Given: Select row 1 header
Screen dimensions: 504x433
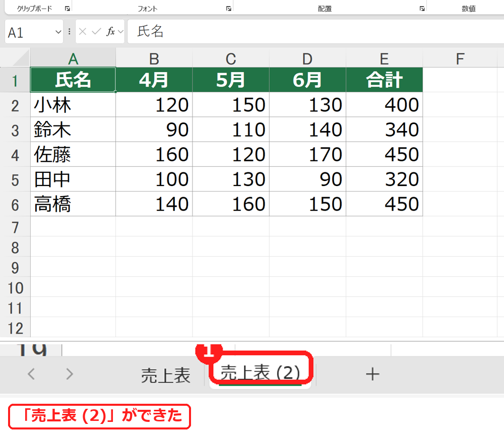Looking at the screenshot, I should click(15, 80).
